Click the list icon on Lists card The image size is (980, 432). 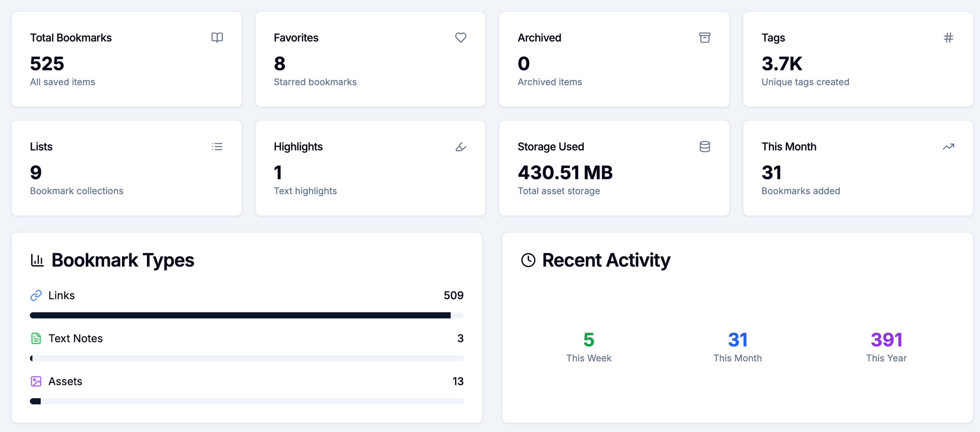coord(217,146)
